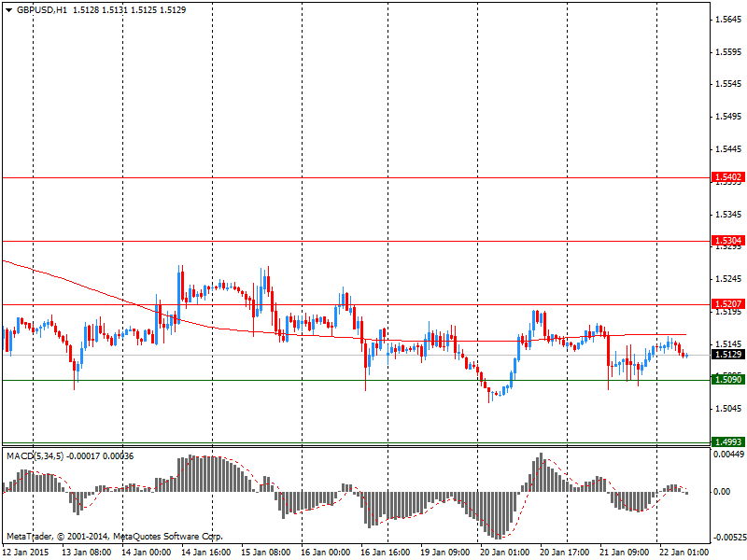Click the 22 Jan 01:00 time label

[684, 553]
